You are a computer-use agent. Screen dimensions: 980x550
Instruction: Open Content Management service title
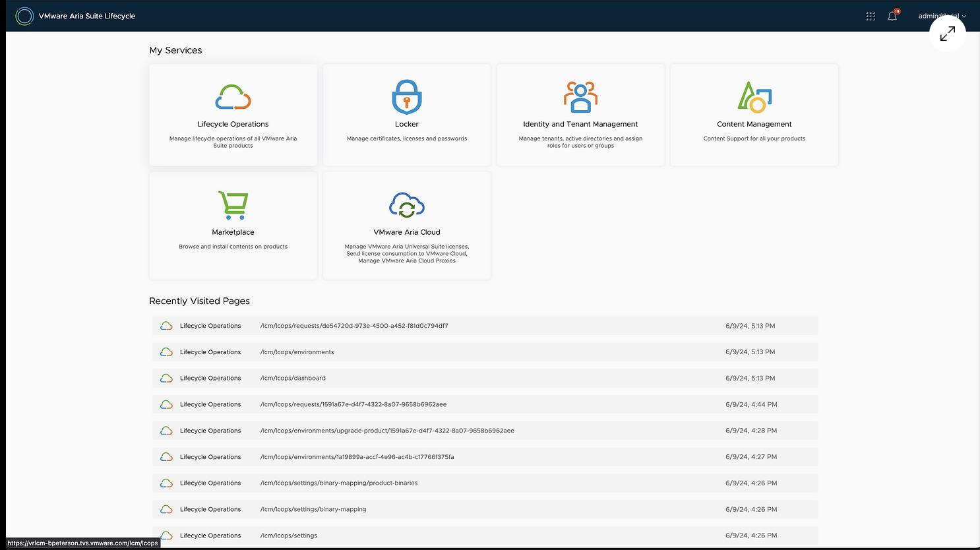click(x=754, y=124)
